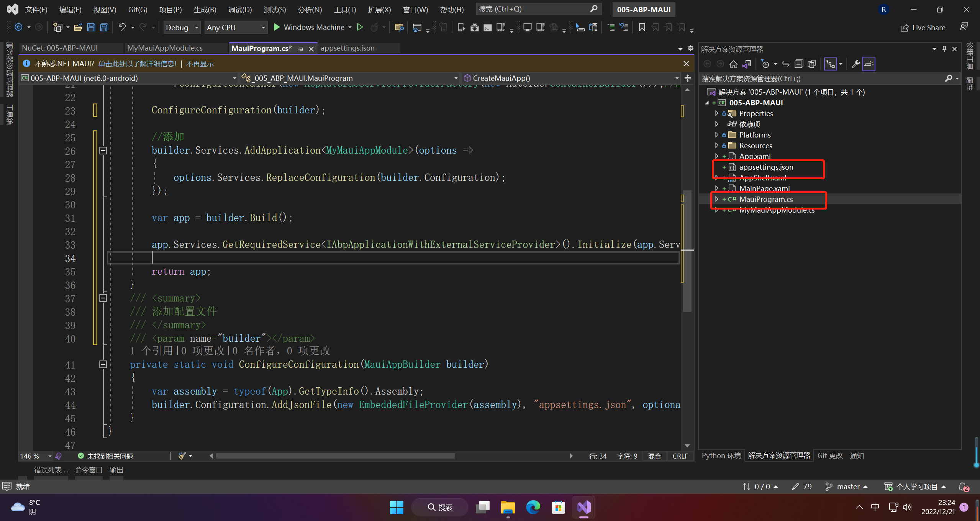Click the 不再显示 link in the info bar
Screen dimensions: 980x521
click(200, 64)
